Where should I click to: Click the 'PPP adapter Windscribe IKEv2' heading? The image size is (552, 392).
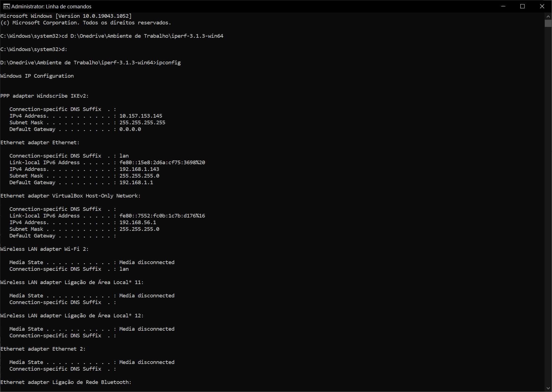[44, 96]
